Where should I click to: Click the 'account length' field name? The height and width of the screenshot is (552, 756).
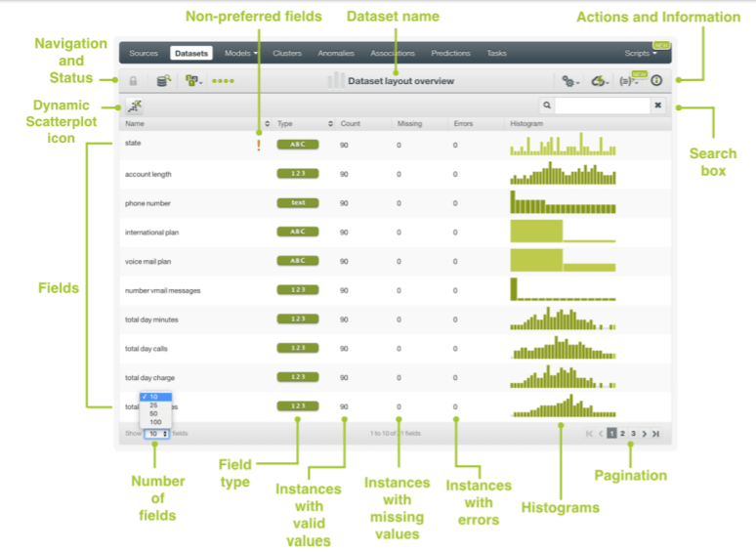[x=148, y=175]
